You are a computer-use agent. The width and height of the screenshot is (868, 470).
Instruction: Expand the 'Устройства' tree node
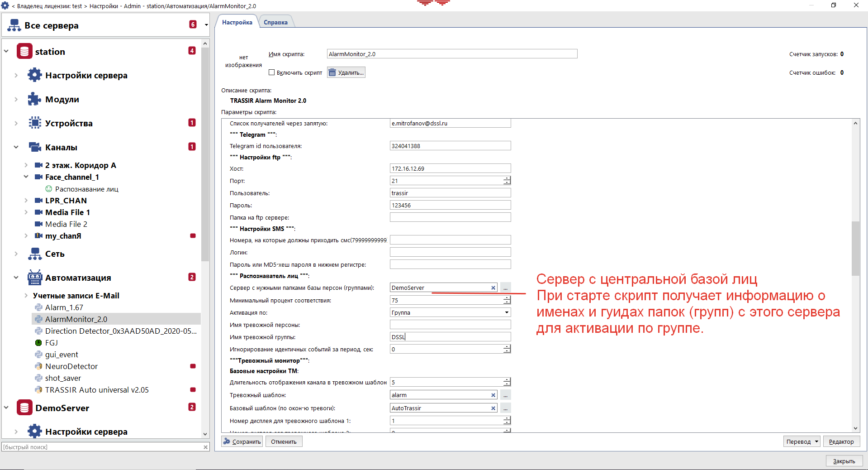point(16,123)
